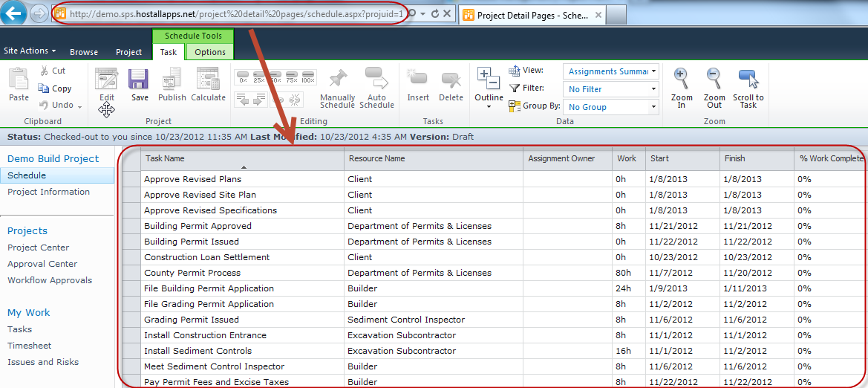Select the Task ribbon tab
This screenshot has height=388, width=868.
pyautogui.click(x=169, y=52)
